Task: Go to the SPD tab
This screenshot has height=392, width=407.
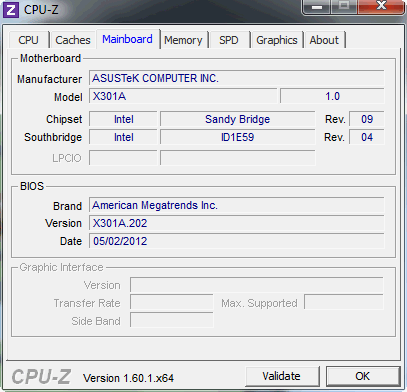Action: click(x=229, y=40)
